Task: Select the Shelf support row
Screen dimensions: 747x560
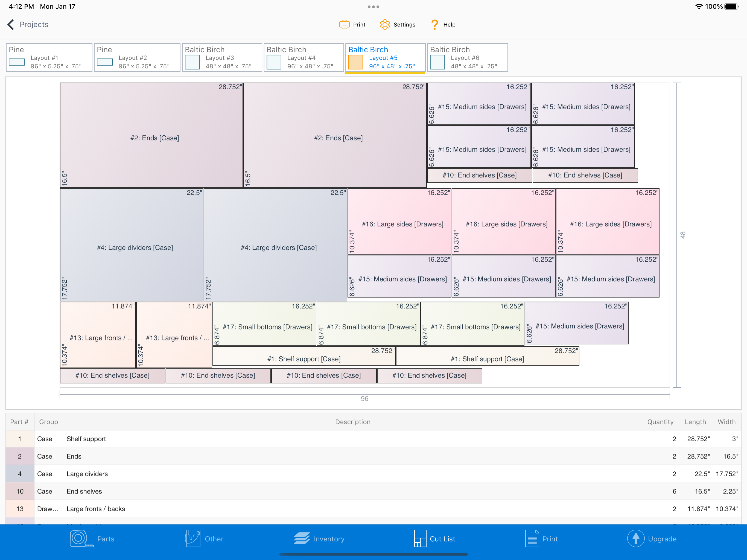Action: 373,439
